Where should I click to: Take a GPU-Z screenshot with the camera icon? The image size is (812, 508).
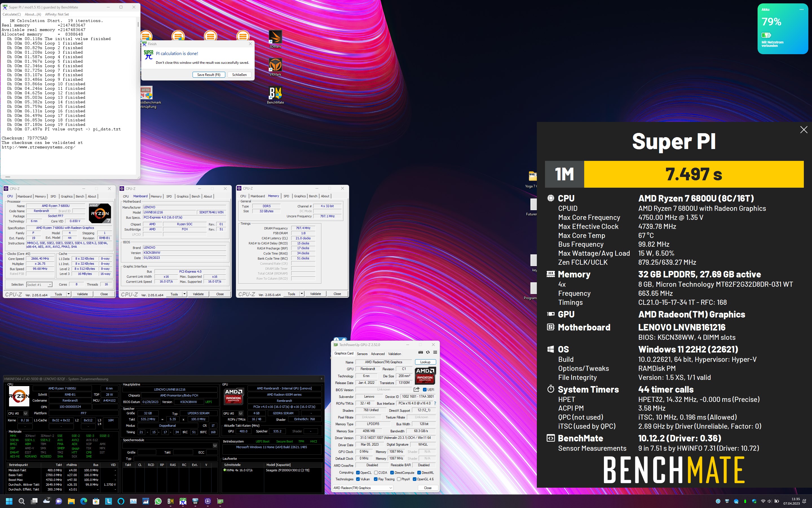click(420, 352)
